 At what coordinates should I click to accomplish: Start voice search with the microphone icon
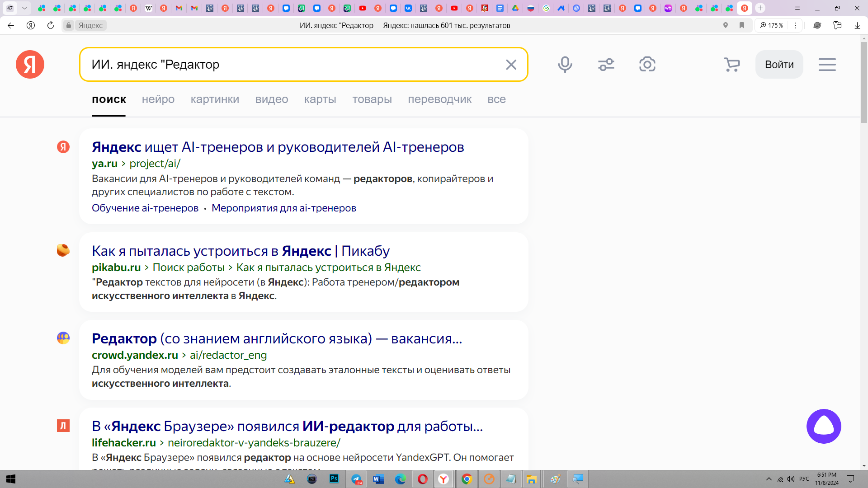pyautogui.click(x=565, y=65)
